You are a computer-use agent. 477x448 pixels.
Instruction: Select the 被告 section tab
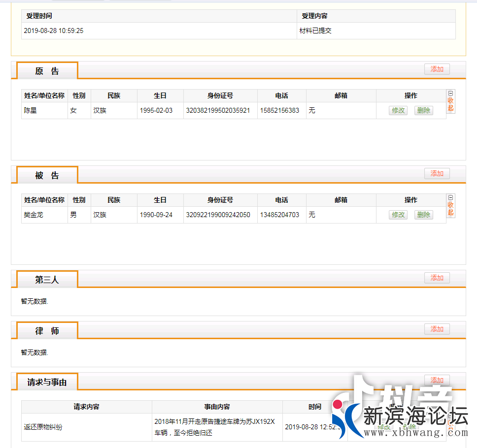tap(47, 176)
